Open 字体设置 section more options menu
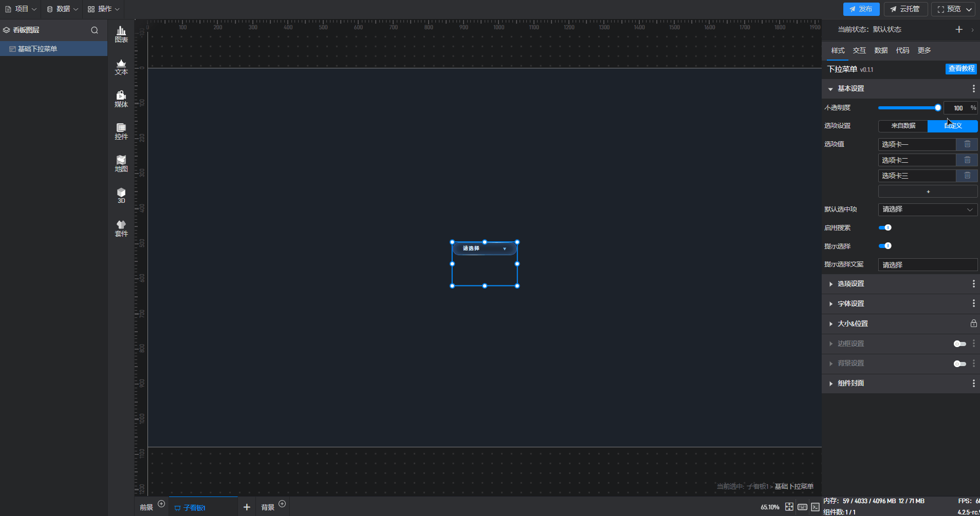The image size is (980, 516). coord(973,303)
